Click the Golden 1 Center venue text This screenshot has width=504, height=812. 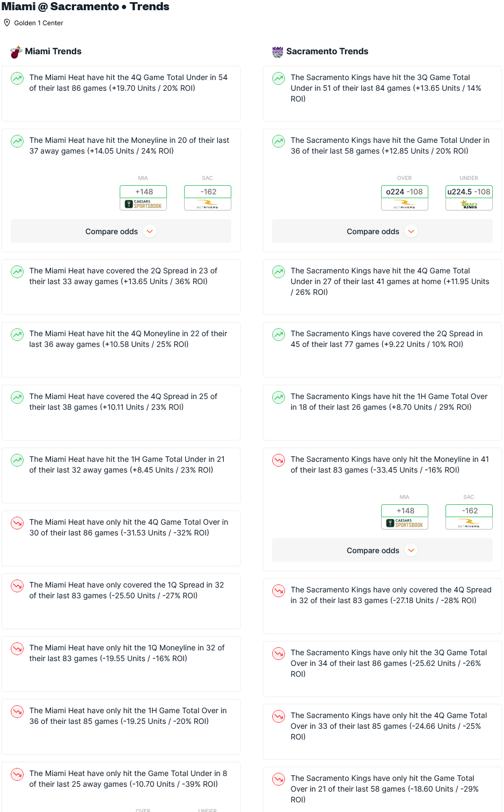39,23
